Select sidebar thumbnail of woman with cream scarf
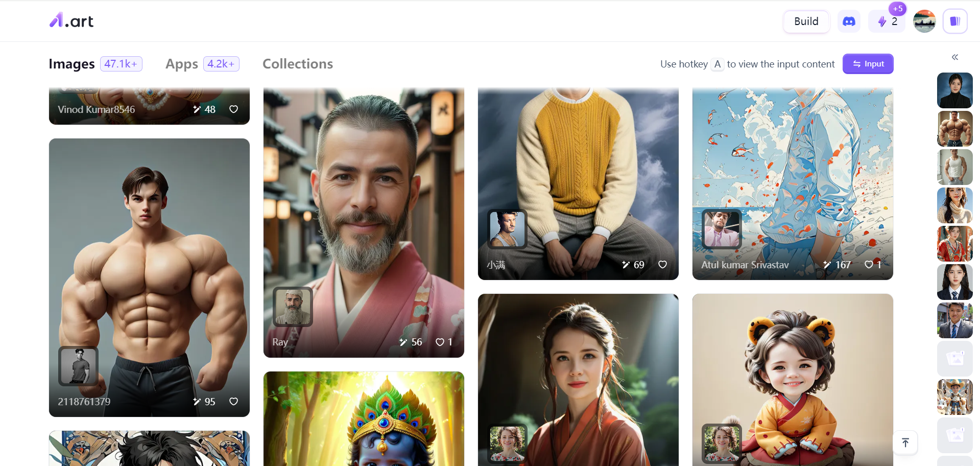This screenshot has height=466, width=980. 955,205
